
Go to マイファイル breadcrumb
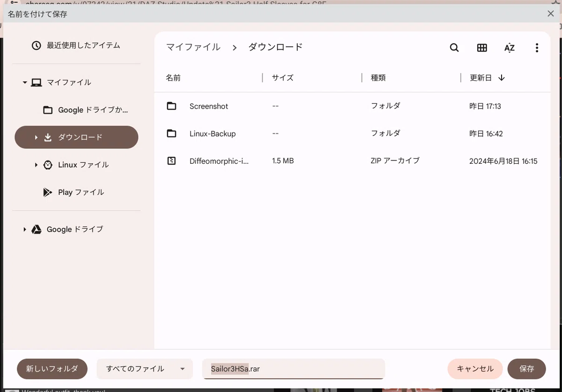193,47
